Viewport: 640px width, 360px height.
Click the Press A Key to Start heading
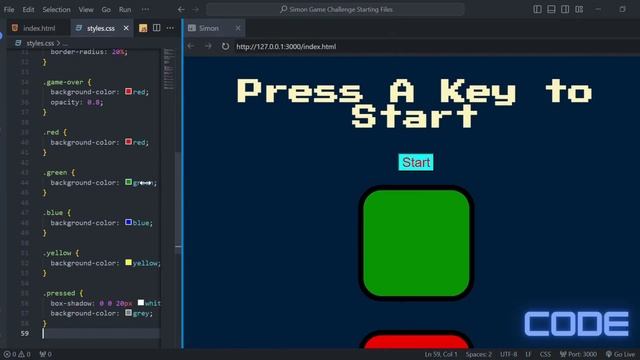pos(415,103)
